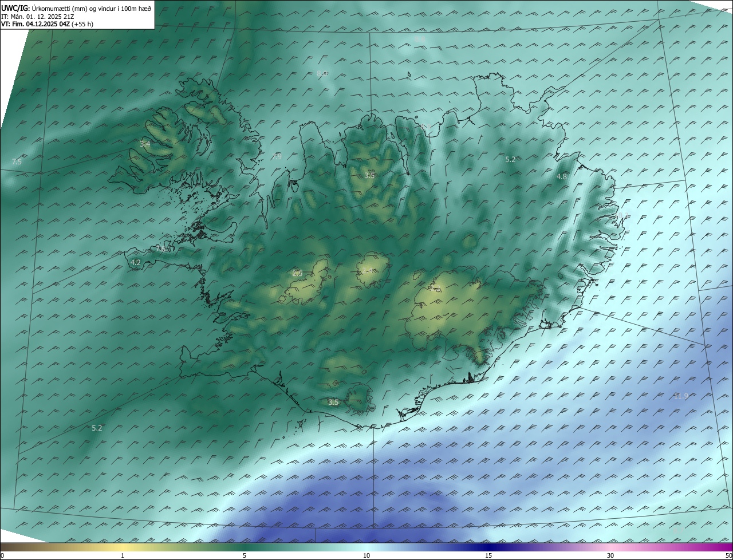The width and height of the screenshot is (733, 560).
Task: Click the 11.9 value over the southeast sea
Action: pyautogui.click(x=681, y=396)
